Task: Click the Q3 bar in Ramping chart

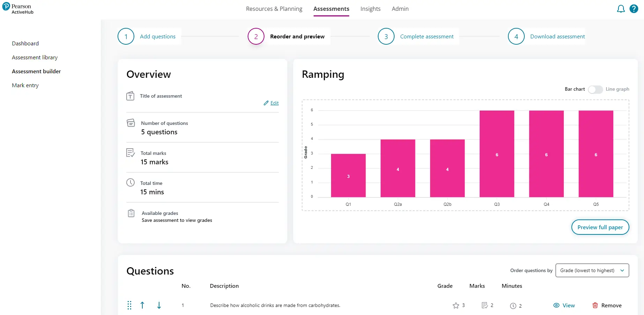Action: click(x=497, y=154)
